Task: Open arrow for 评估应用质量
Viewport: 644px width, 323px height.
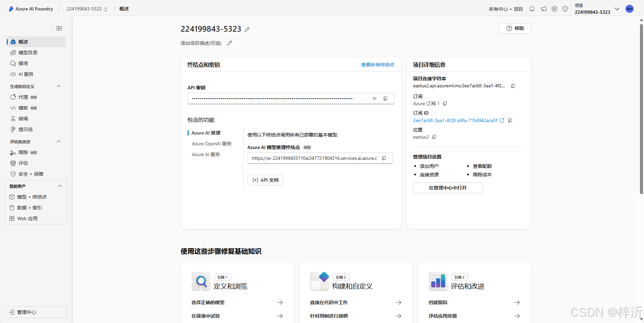Action: [x=517, y=316]
